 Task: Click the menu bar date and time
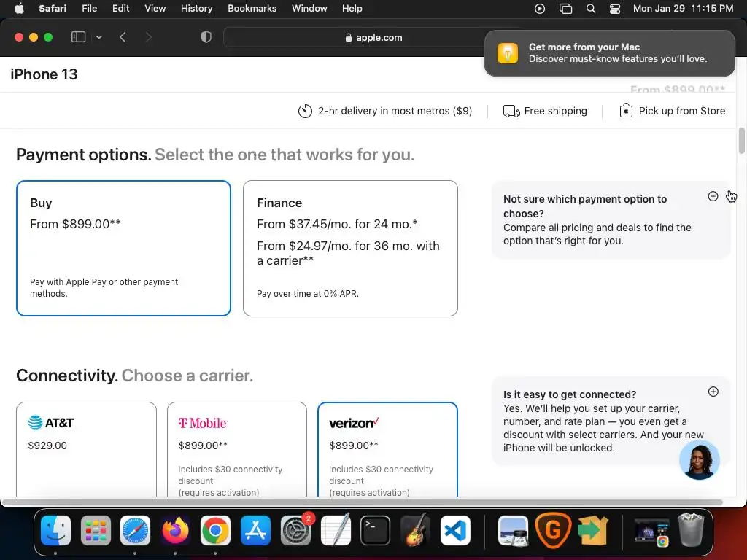click(x=683, y=9)
